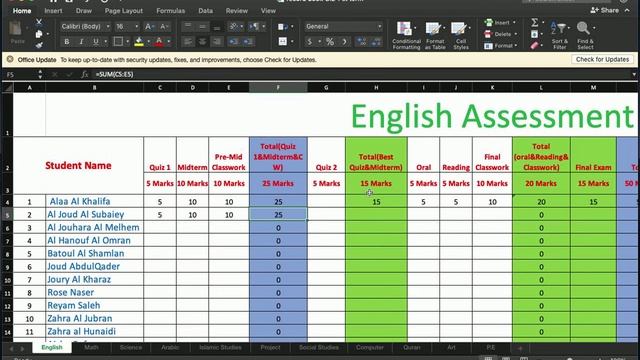Screen dimensions: 640x360
Task: Click the Format Painter brush icon
Action: click(x=39, y=45)
